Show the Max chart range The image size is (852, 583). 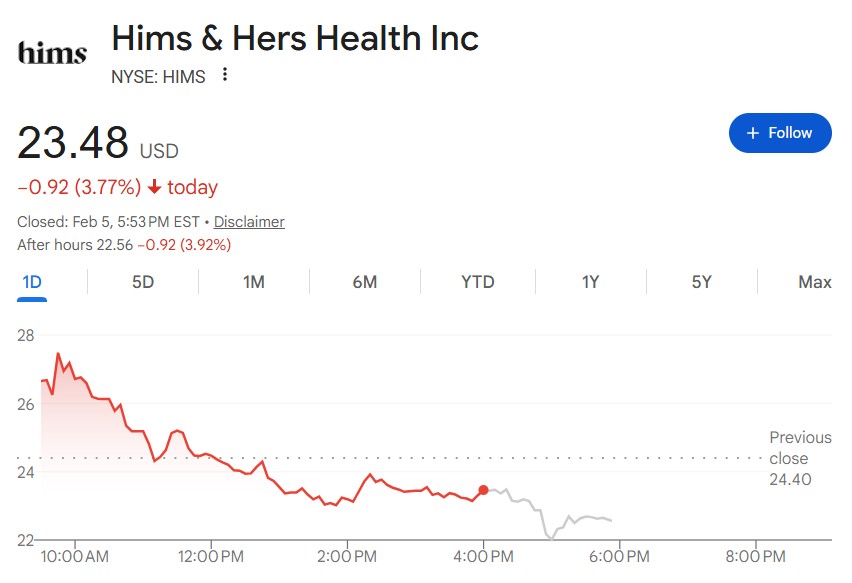tap(814, 282)
